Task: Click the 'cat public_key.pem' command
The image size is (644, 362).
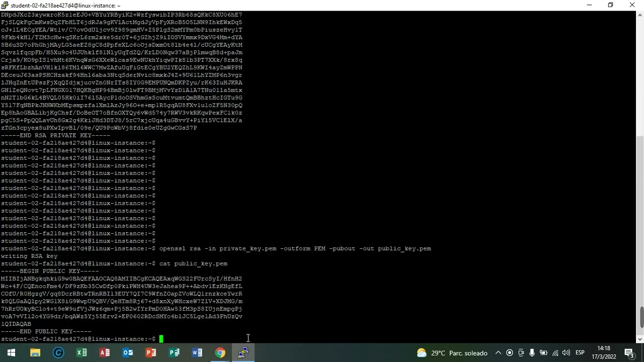Action: click(x=193, y=263)
